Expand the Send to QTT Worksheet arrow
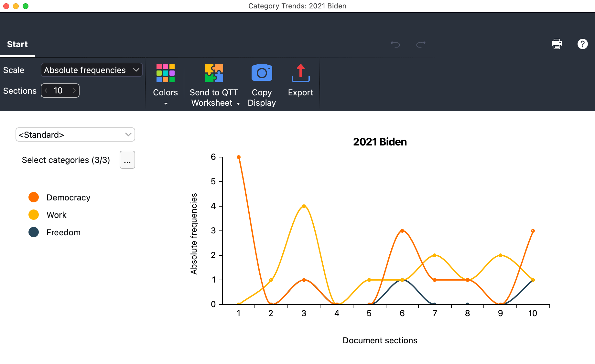 [238, 103]
